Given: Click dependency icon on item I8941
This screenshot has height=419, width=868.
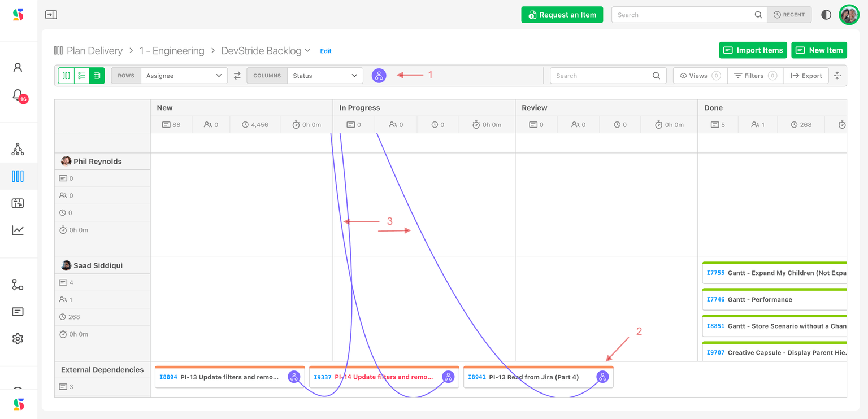Looking at the screenshot, I should (602, 377).
